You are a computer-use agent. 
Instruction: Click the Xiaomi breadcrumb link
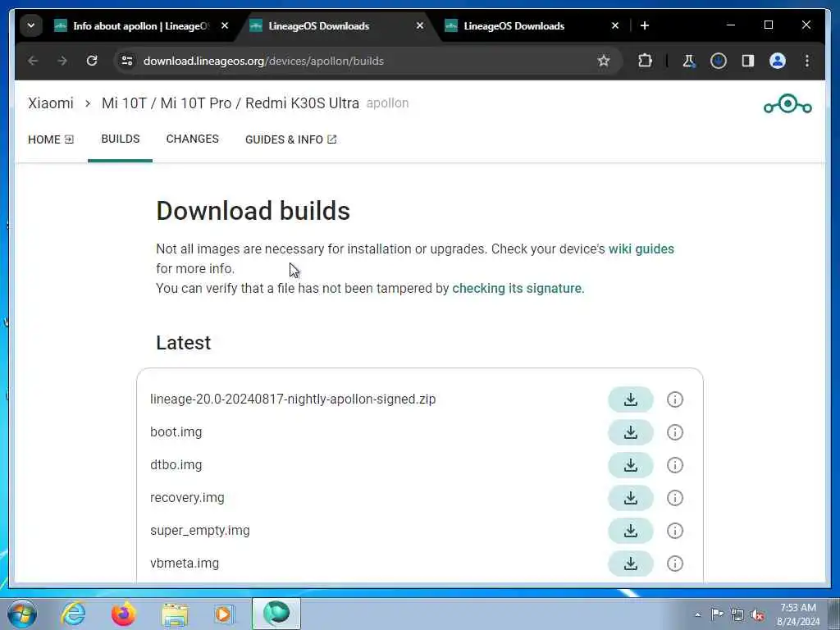51,103
